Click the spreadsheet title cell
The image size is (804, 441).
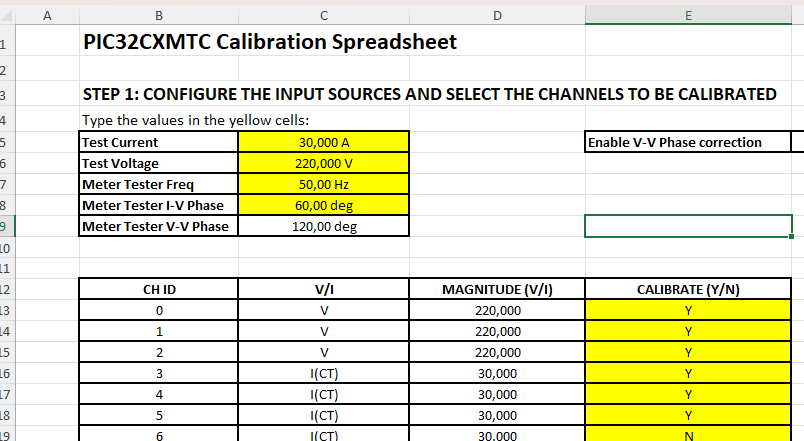pyautogui.click(x=270, y=42)
